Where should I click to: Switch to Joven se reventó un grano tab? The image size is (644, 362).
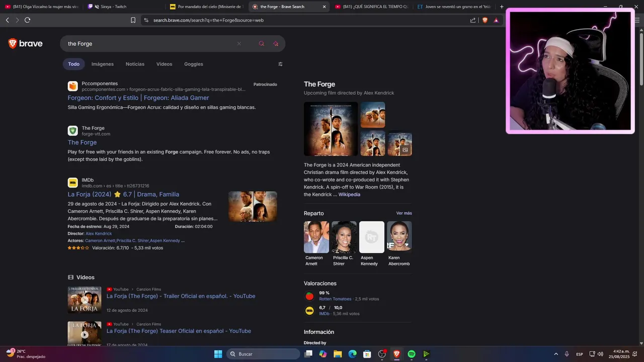[x=454, y=7]
